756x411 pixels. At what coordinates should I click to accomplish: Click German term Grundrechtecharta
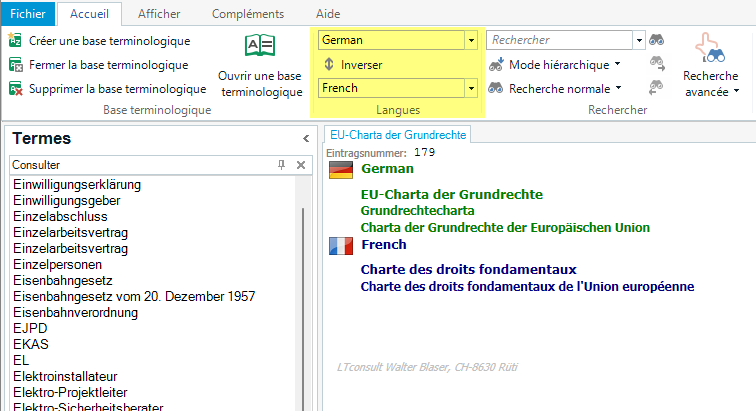pyautogui.click(x=418, y=211)
